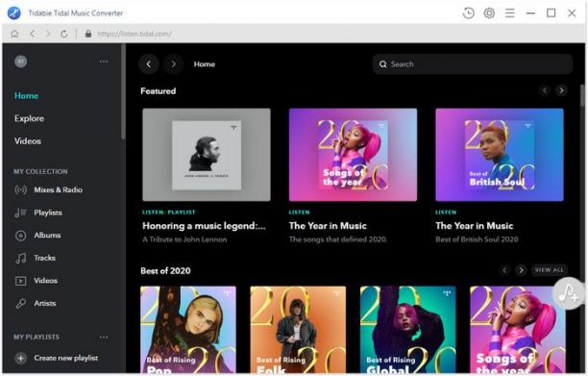Open the profile three-dots menu
588x376 pixels.
point(104,62)
